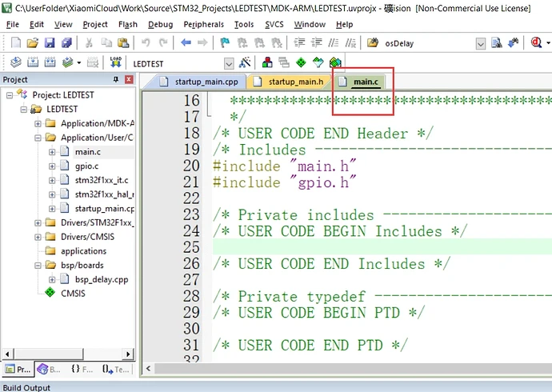Open the Pack Installer icon

point(336,62)
